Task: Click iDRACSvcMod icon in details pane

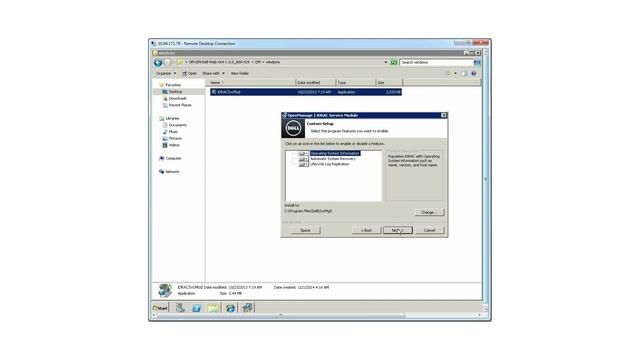Action: point(165,290)
